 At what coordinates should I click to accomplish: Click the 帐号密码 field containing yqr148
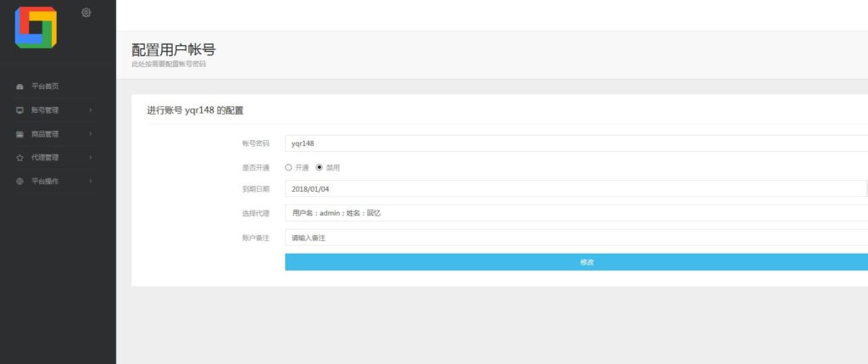click(x=576, y=143)
